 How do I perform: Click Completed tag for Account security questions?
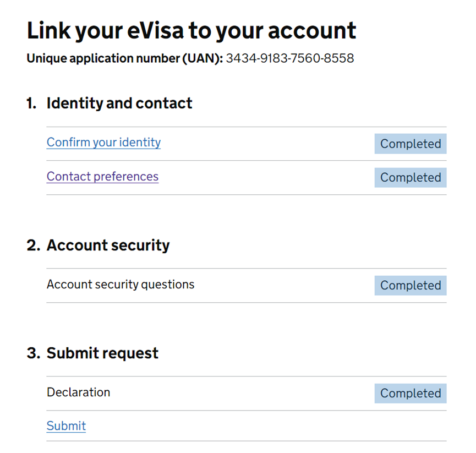pyautogui.click(x=411, y=286)
